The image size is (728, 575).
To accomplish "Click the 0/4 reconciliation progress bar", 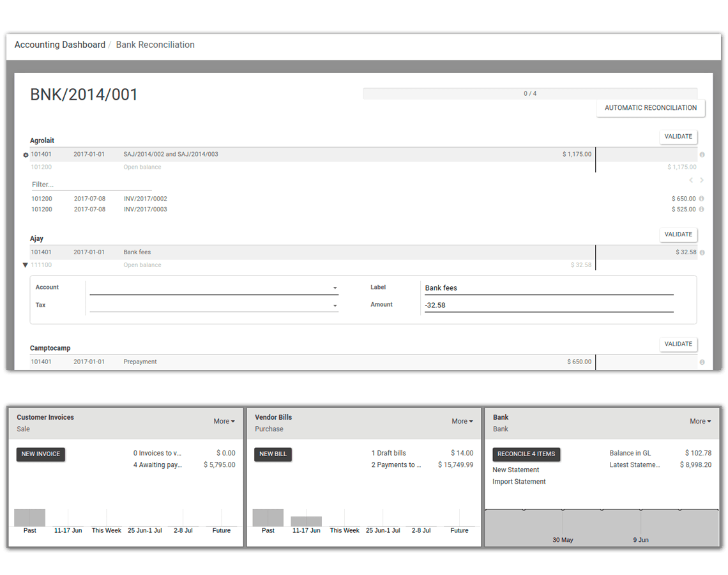I will 530,93.
